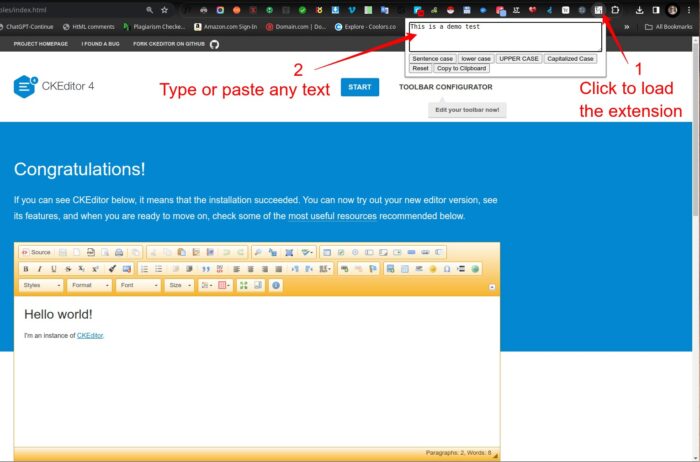This screenshot has width=700, height=462.
Task: Click the Select All icon
Action: [289, 252]
